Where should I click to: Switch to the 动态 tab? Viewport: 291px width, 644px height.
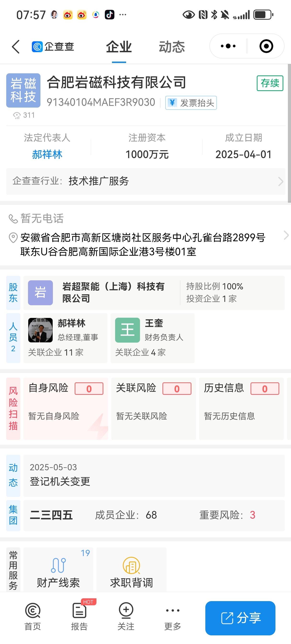pos(172,47)
